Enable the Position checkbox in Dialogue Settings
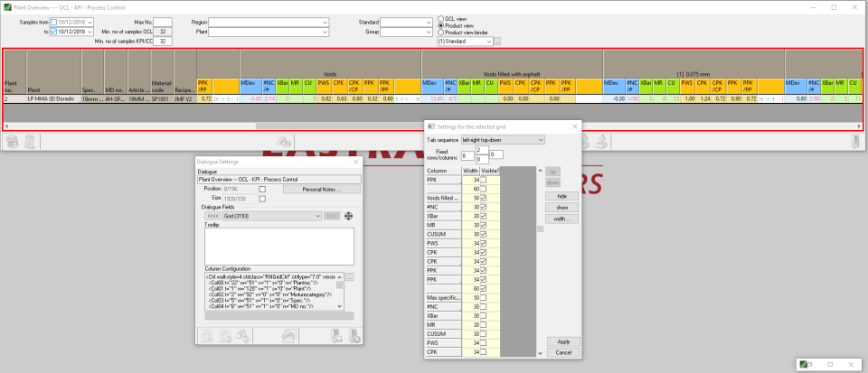868x373 pixels. point(261,188)
